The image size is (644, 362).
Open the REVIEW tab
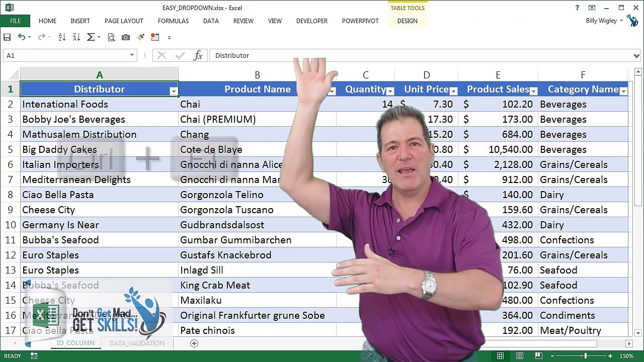click(x=243, y=21)
